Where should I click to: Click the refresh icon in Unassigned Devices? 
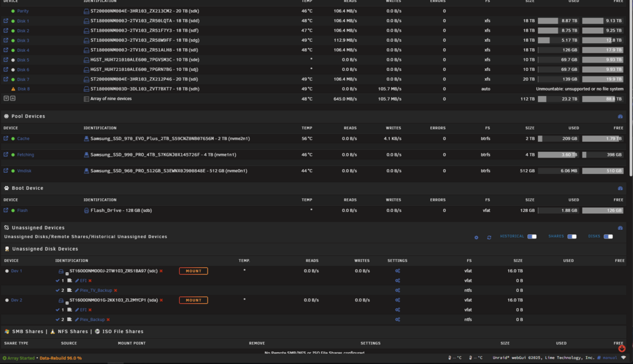(489, 237)
